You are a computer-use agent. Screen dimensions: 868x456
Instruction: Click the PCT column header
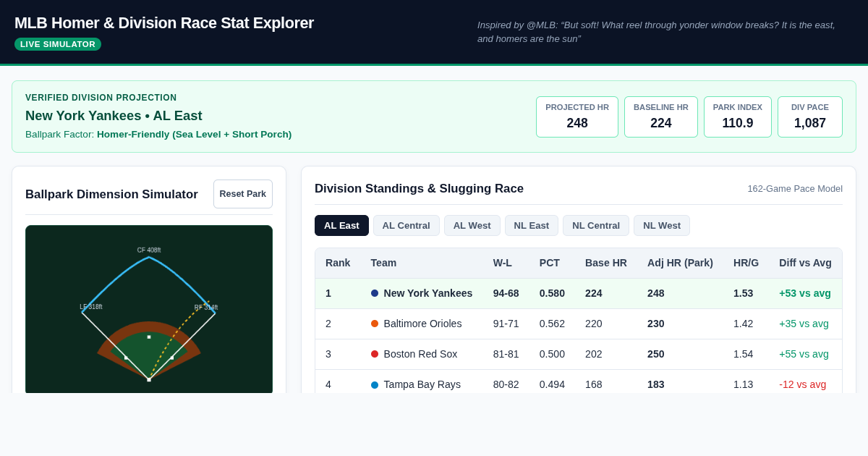click(x=550, y=263)
